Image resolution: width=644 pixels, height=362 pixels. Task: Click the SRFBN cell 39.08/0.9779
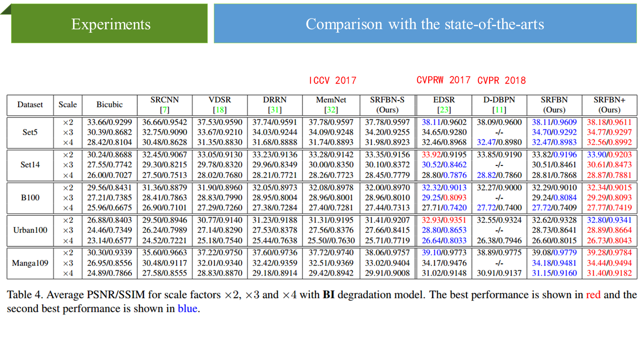coord(554,252)
